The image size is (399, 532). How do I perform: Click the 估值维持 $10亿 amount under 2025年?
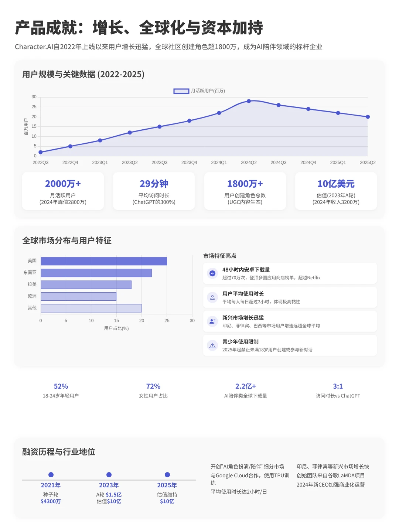[167, 501]
